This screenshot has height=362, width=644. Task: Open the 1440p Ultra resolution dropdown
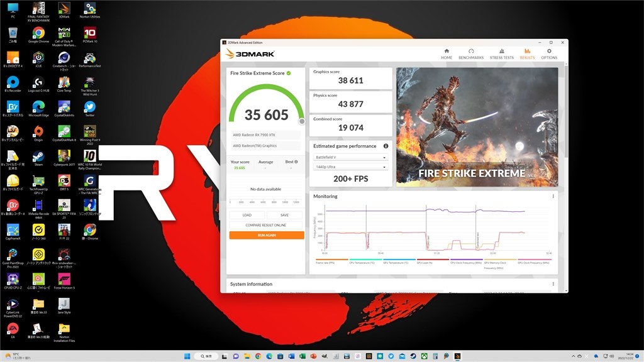click(350, 167)
